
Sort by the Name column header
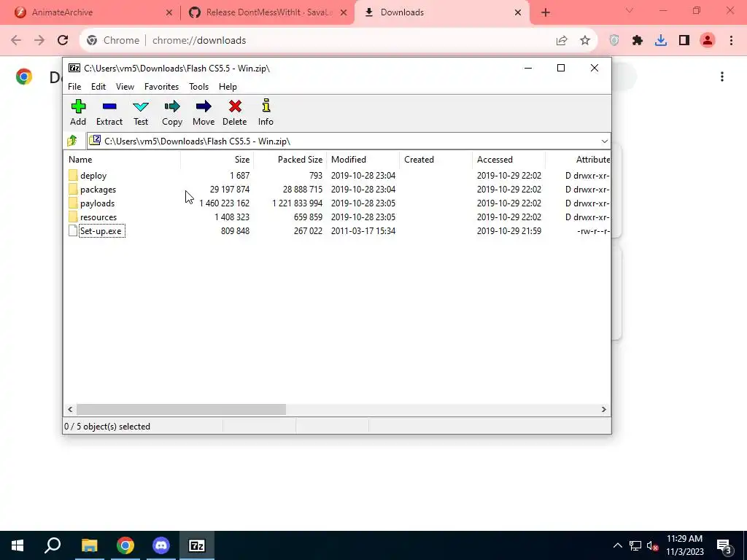click(x=122, y=160)
